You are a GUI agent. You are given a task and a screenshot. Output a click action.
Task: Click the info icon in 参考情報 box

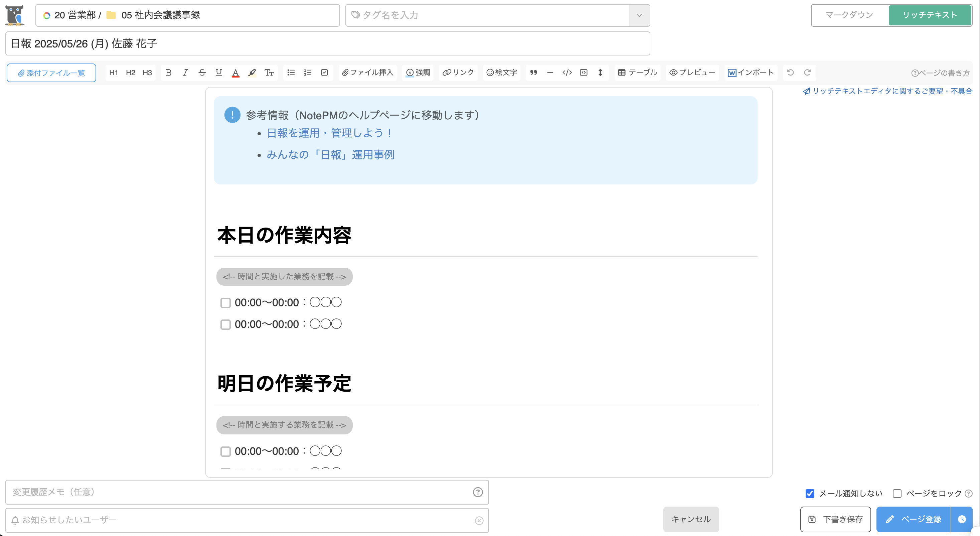(232, 115)
